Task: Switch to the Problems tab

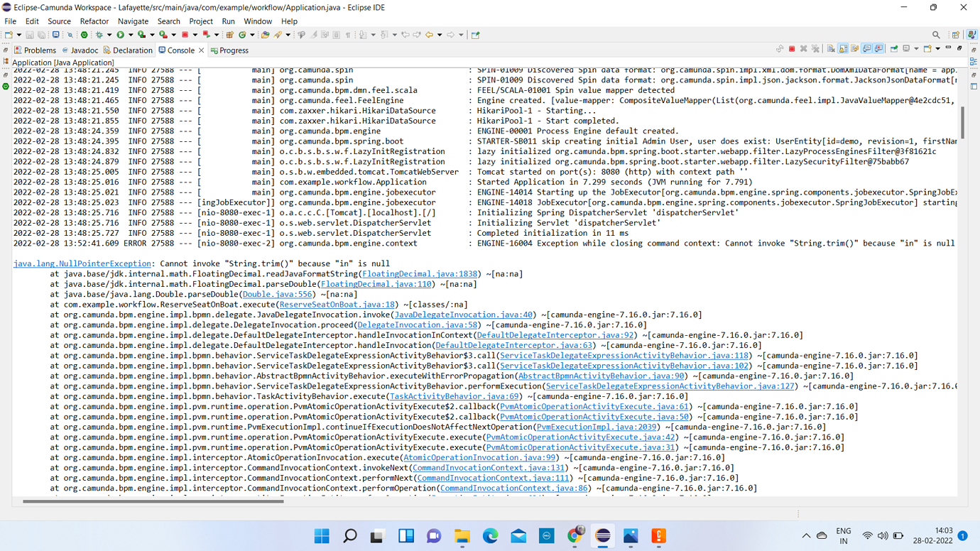Action: coord(35,50)
